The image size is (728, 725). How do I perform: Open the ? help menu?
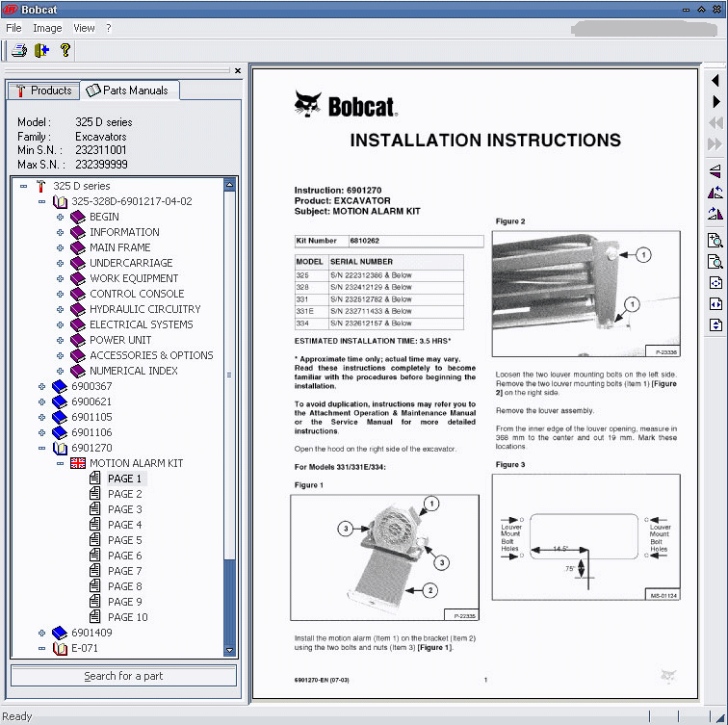tap(108, 28)
